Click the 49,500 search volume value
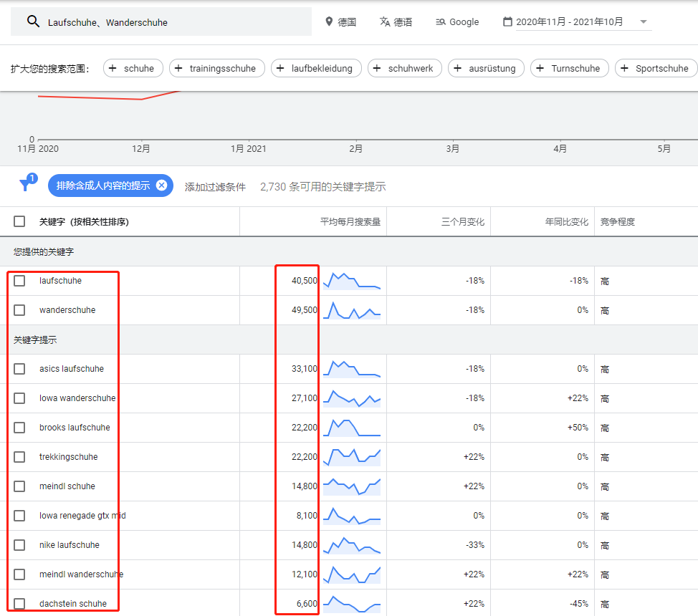 pos(305,309)
